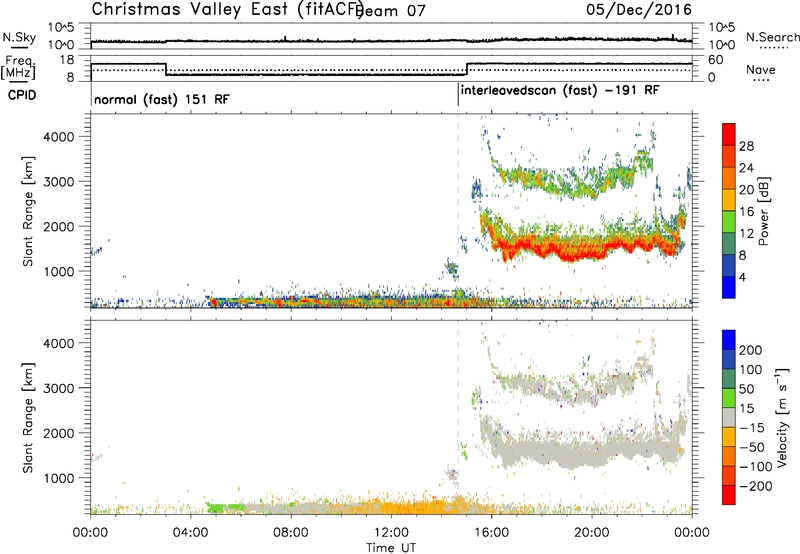Image resolution: width=800 pixels, height=554 pixels.
Task: Click the 'Freq. [MHz]' axis label
Action: pos(18,67)
